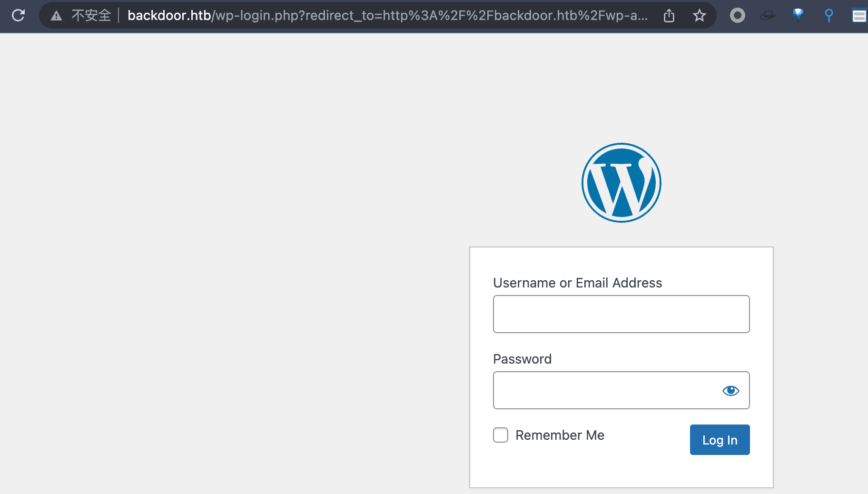Open the blue striped panel extension icon
Viewport: 868px width, 494px height.
pyautogui.click(x=859, y=16)
